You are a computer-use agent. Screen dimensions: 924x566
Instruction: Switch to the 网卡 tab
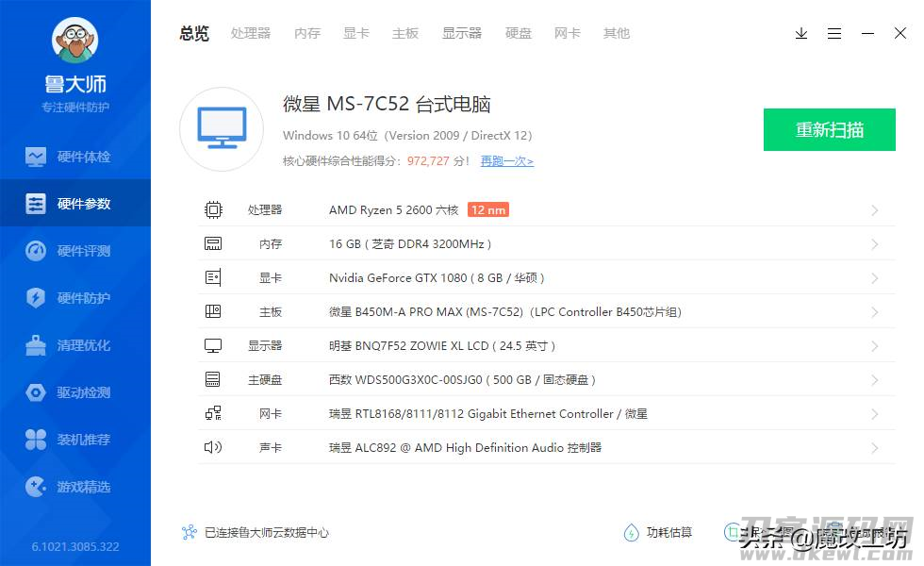[568, 34]
